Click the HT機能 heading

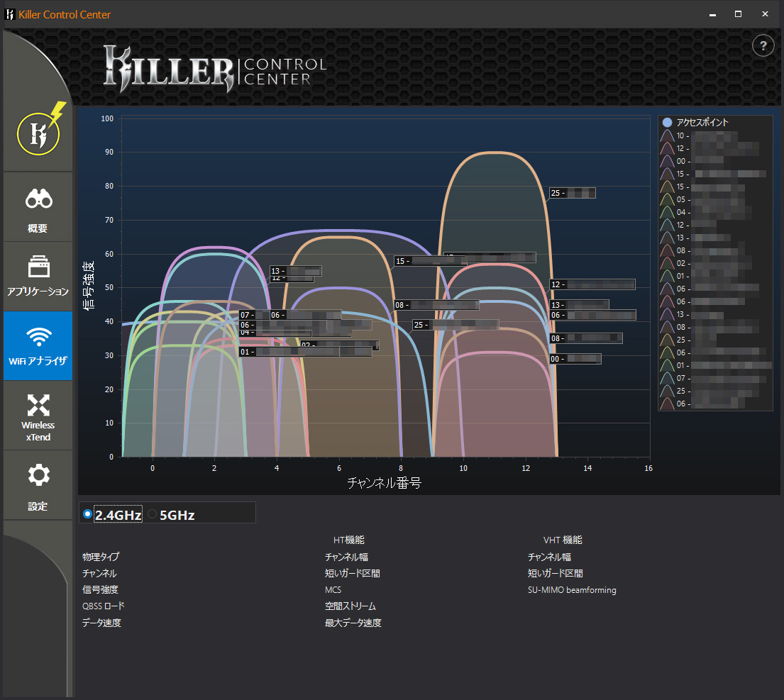click(349, 540)
